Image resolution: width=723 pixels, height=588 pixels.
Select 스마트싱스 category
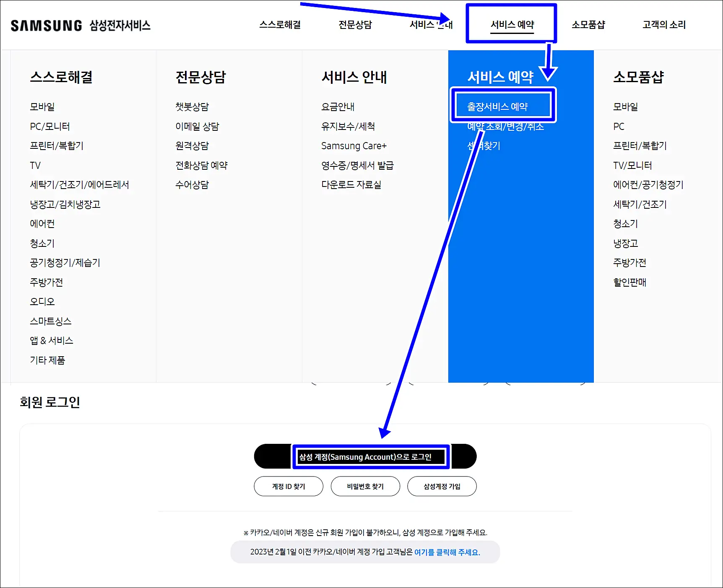tap(51, 321)
